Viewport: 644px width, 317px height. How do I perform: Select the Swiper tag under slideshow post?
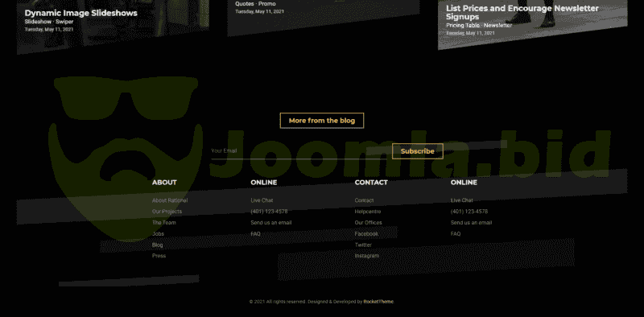(64, 22)
